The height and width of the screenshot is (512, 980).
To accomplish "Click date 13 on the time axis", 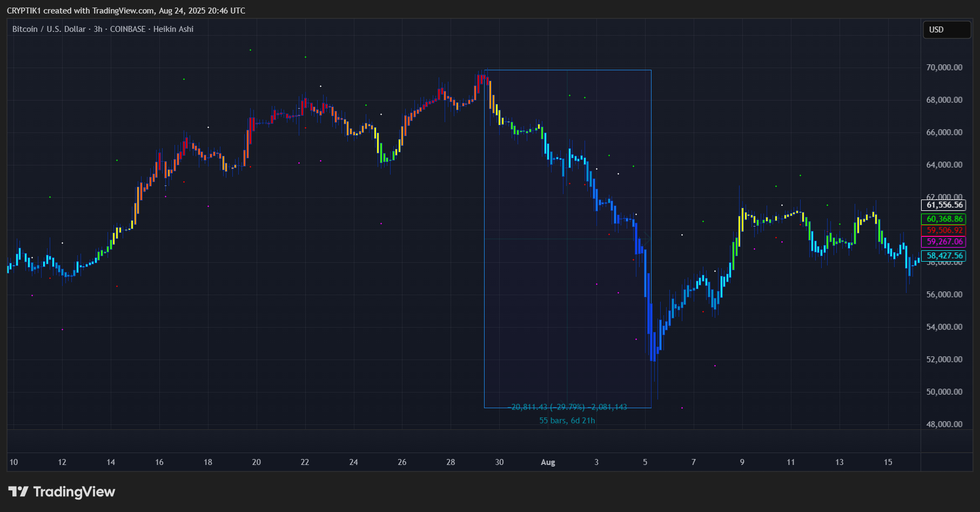I will [x=840, y=462].
